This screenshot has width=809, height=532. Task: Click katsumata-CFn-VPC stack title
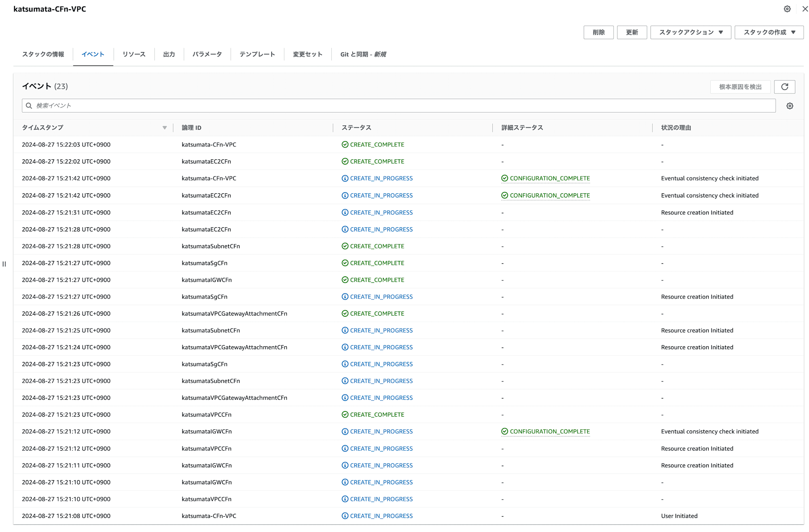click(x=50, y=9)
